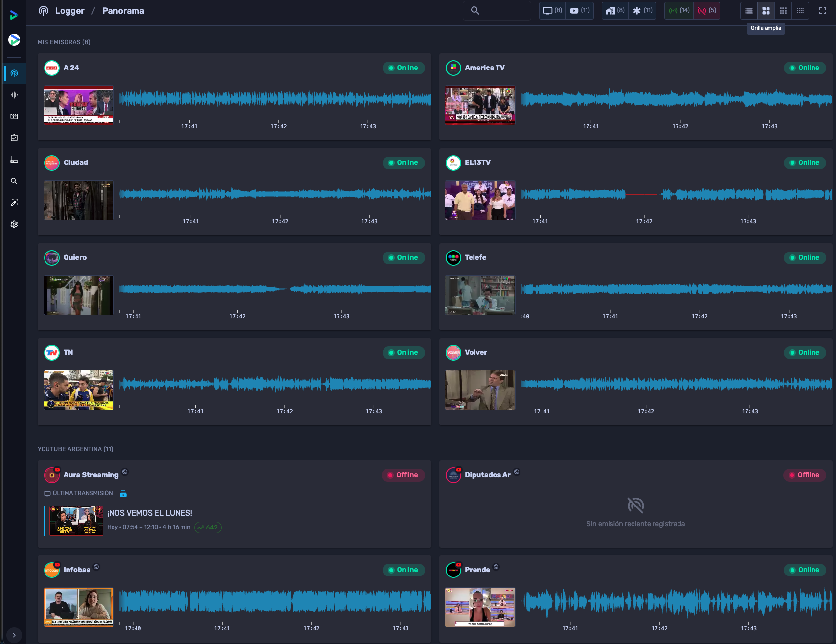The image size is (836, 644).
Task: Open America TV video thumbnail
Action: pos(480,105)
